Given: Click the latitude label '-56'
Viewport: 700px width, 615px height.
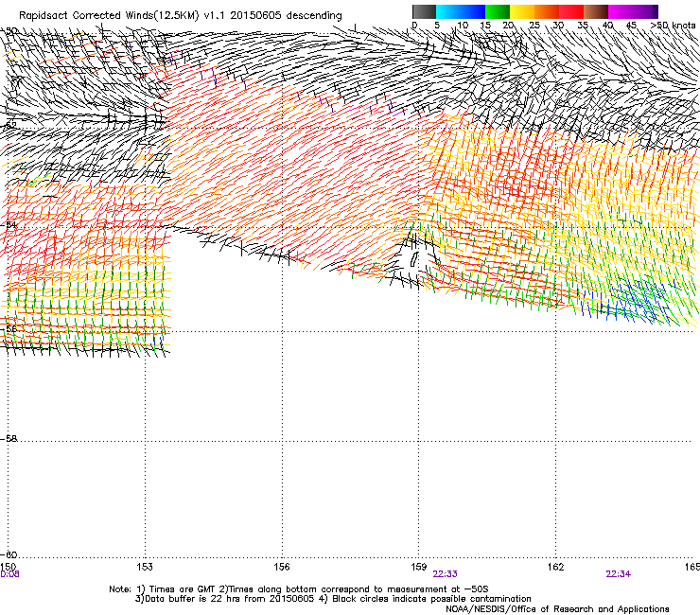Looking at the screenshot, I should [9, 328].
